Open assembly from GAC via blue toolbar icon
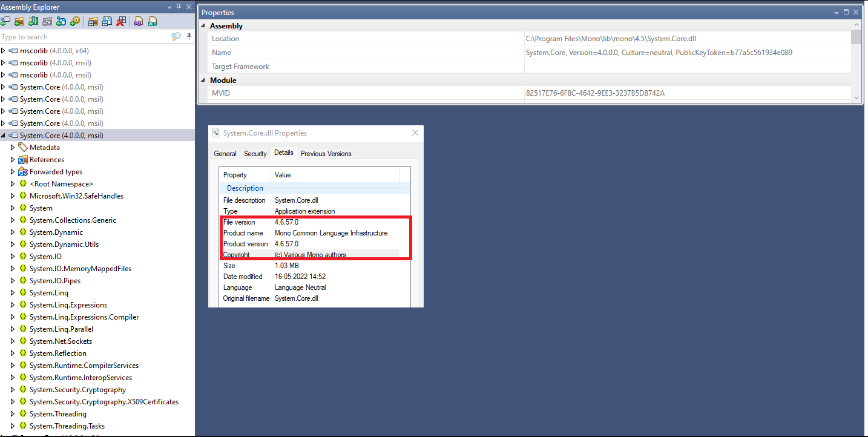 61,21
